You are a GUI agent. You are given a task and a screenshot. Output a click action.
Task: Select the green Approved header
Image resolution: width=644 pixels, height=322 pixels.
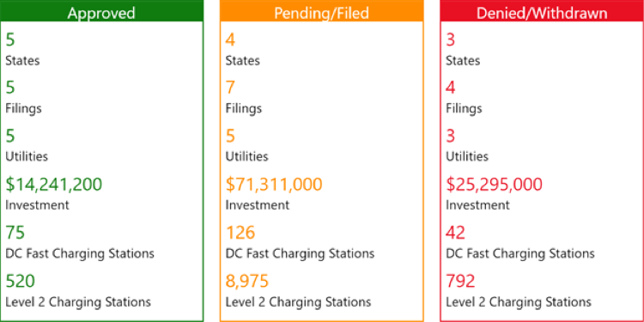click(101, 11)
